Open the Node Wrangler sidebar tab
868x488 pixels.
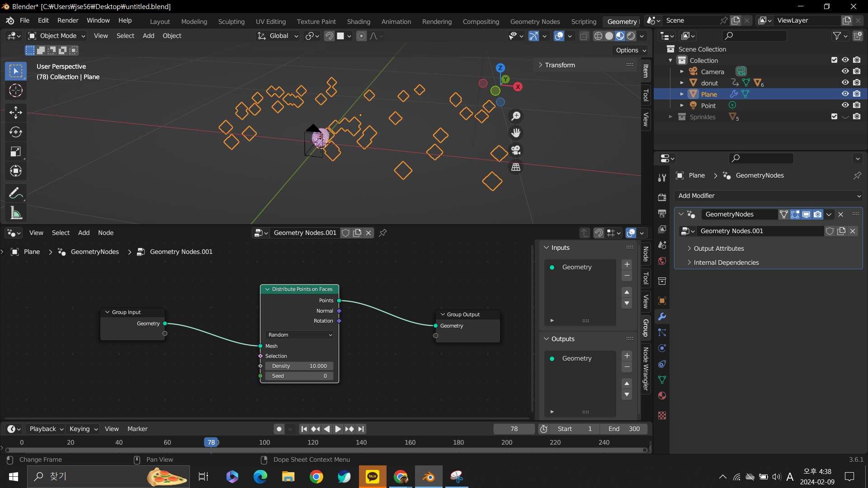[646, 368]
